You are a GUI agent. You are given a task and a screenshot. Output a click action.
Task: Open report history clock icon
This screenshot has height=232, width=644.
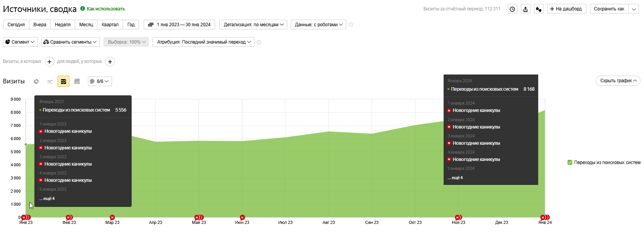click(x=512, y=9)
